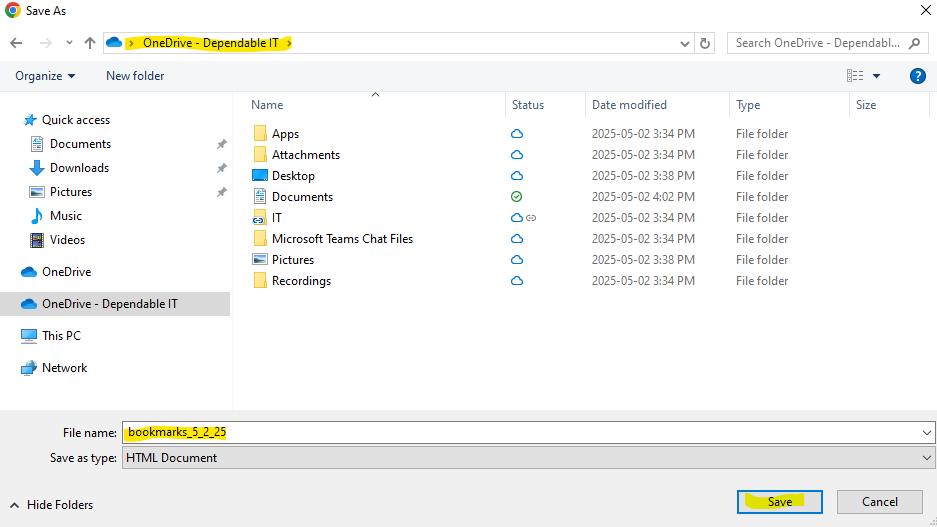Click the Apps folder icon
Viewport: 937px width, 527px height.
(260, 133)
